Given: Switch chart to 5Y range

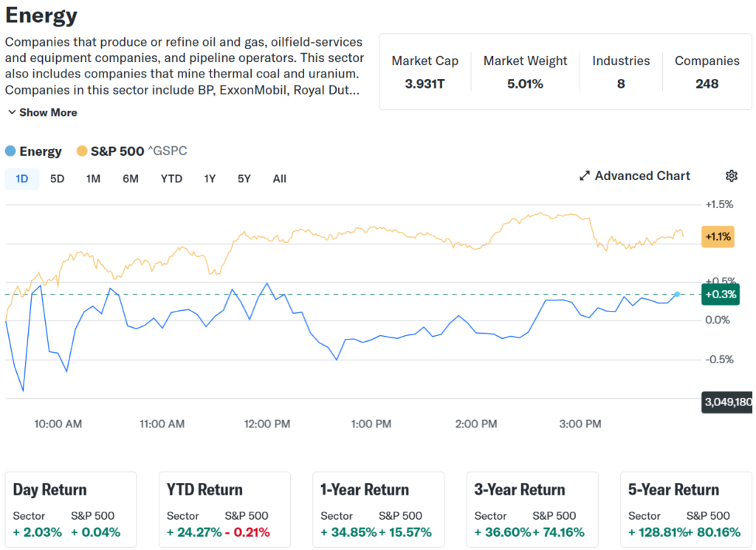Looking at the screenshot, I should [x=244, y=179].
